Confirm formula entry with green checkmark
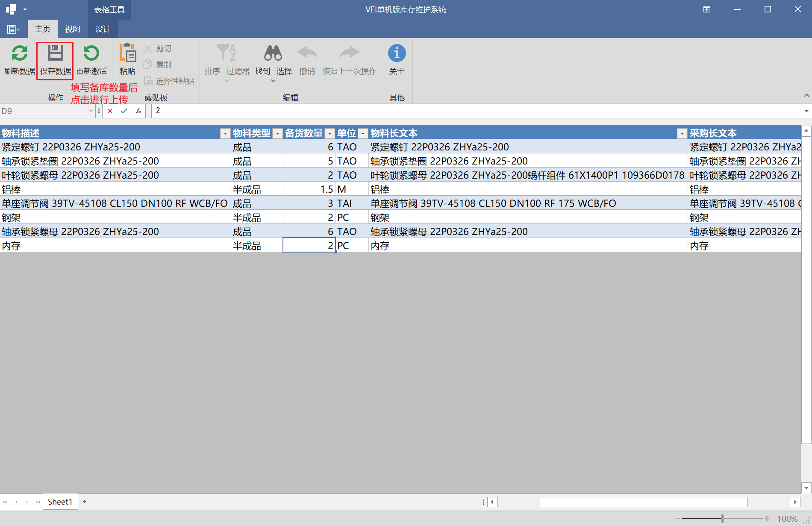Screen dimensions: 812x526 tap(124, 111)
